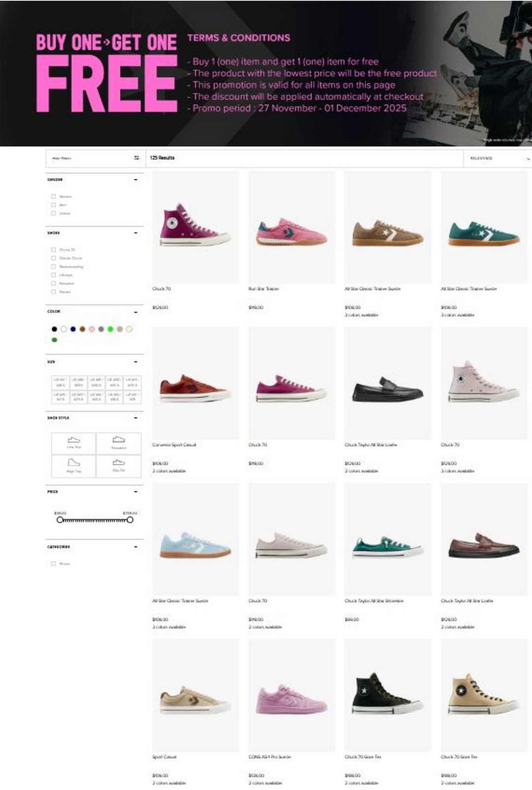This screenshot has height=790, width=532.
Task: Check the last checkbox in Shoes filter
Action: (x=53, y=291)
